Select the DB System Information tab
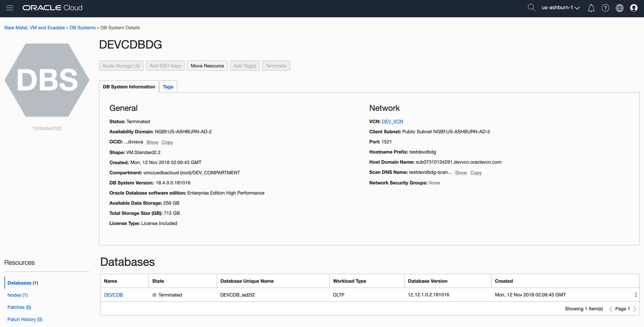Image resolution: width=644 pixels, height=327 pixels. coord(129,87)
